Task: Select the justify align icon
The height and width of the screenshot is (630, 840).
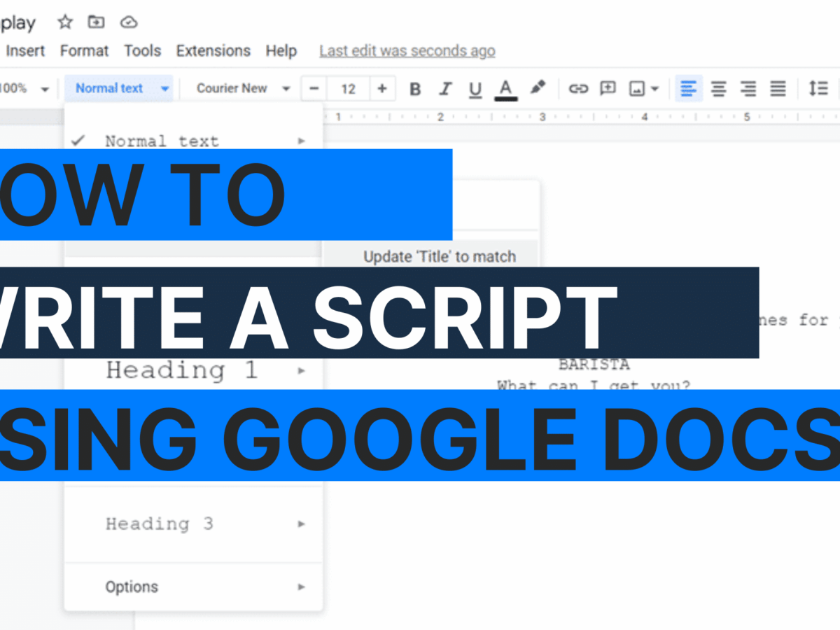Action: tap(778, 89)
